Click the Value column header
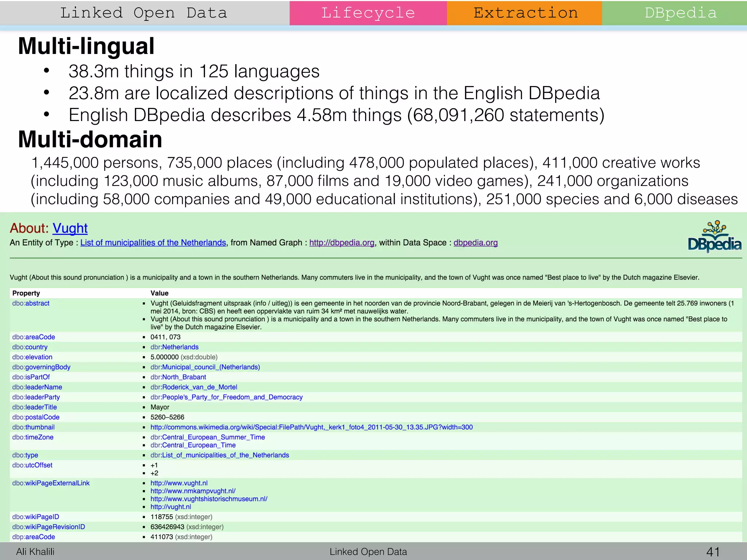Viewport: 747px width, 560px height. tap(159, 293)
